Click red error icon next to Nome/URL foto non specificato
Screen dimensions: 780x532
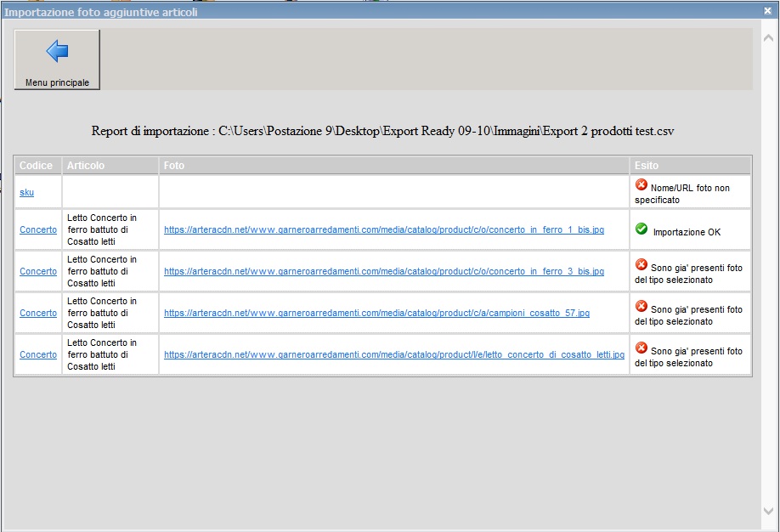[x=642, y=184]
